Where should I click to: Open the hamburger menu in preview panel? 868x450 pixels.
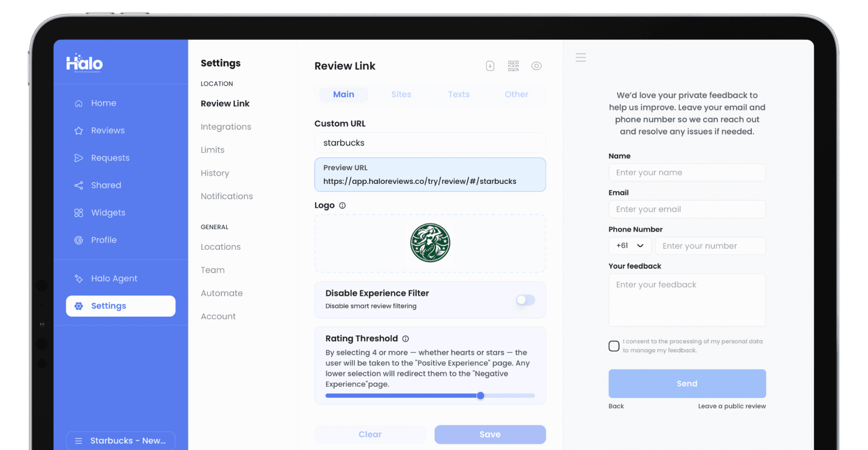click(x=581, y=57)
